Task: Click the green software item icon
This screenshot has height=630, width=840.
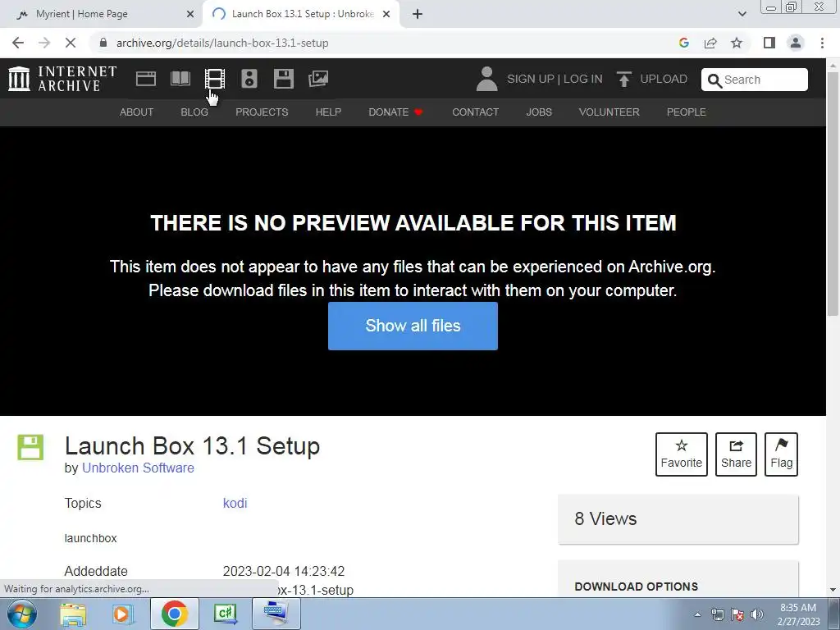Action: pos(30,447)
